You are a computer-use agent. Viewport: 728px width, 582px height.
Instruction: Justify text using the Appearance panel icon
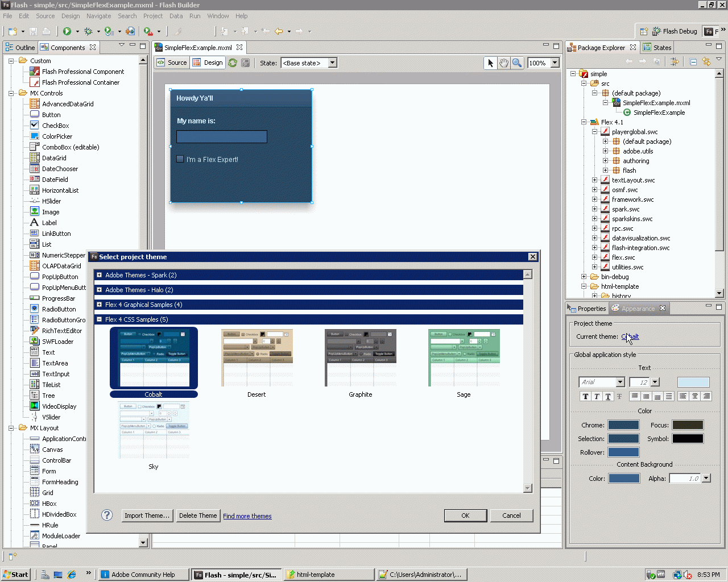(x=669, y=396)
